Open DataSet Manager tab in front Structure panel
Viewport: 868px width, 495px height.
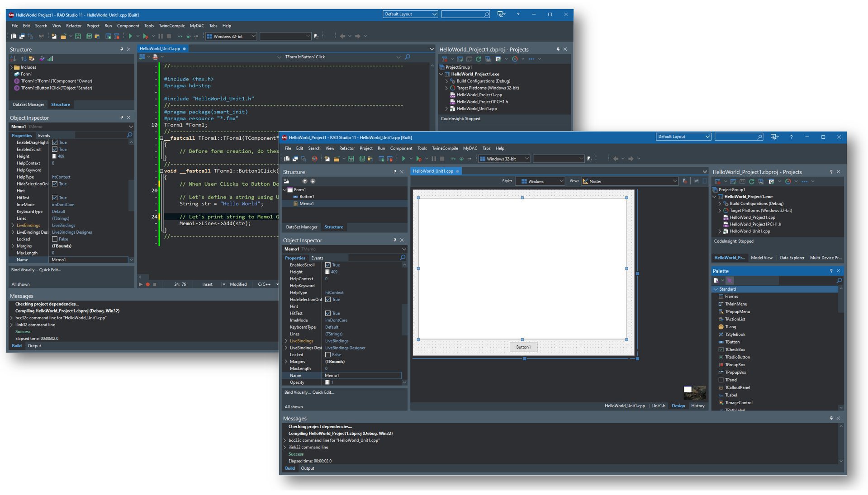302,227
